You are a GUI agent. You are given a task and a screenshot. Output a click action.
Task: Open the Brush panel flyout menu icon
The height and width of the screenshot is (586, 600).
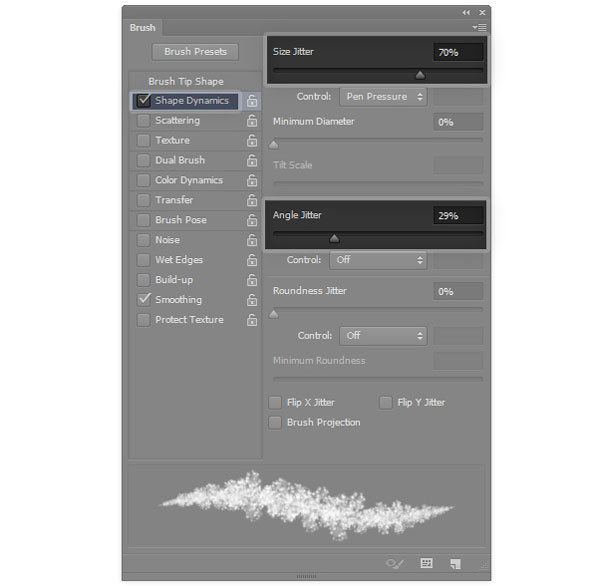(479, 28)
